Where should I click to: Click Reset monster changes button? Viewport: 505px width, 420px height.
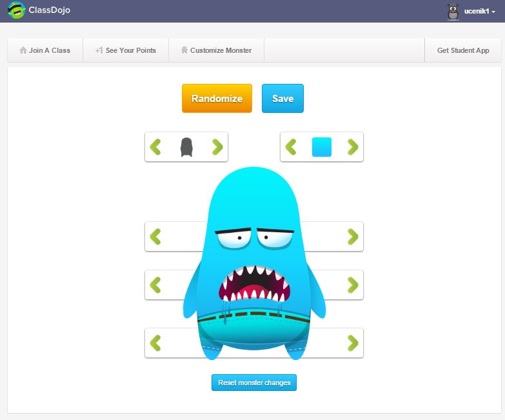coord(254,383)
